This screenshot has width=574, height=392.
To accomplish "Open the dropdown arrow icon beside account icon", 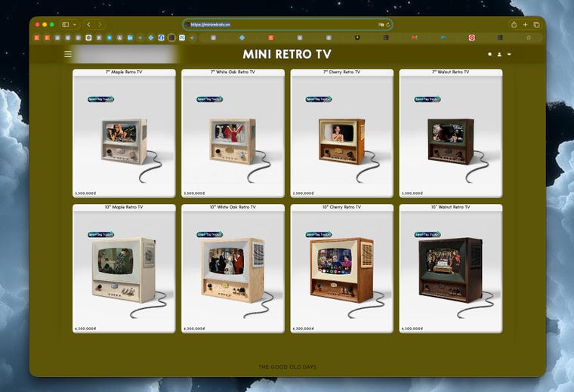I will pos(509,54).
